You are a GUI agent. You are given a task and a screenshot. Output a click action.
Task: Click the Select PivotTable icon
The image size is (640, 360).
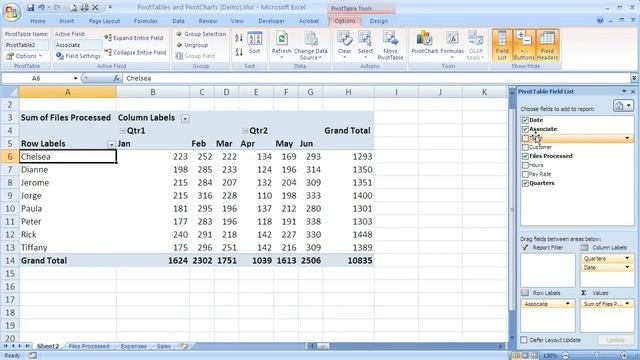click(x=365, y=45)
